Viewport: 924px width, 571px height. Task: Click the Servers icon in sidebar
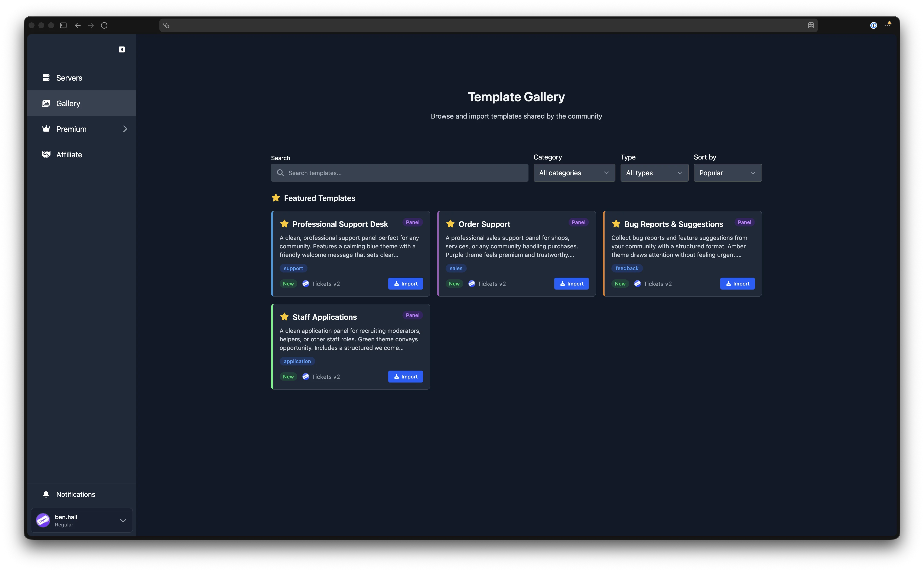pos(46,78)
